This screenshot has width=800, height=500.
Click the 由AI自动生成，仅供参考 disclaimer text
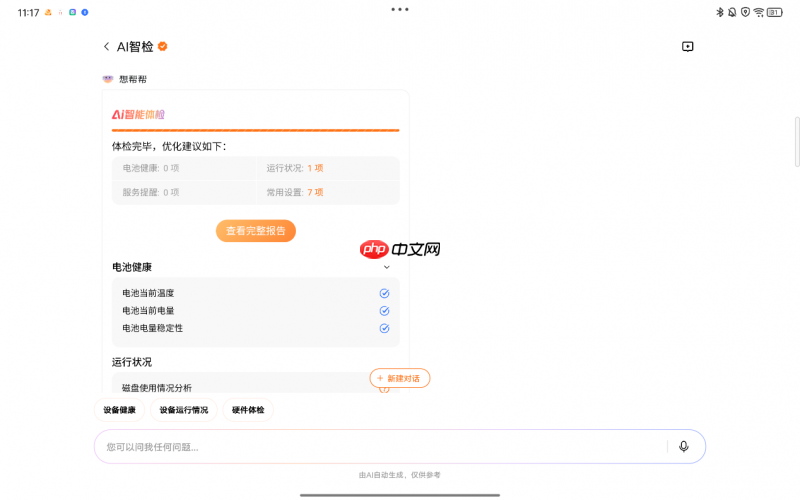tap(399, 475)
